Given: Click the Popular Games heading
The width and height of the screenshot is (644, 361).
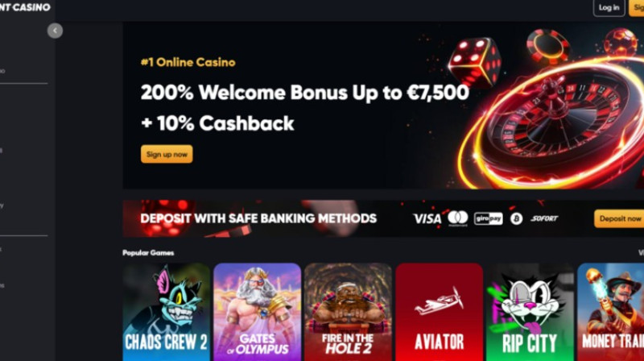Looking at the screenshot, I should coord(148,252).
